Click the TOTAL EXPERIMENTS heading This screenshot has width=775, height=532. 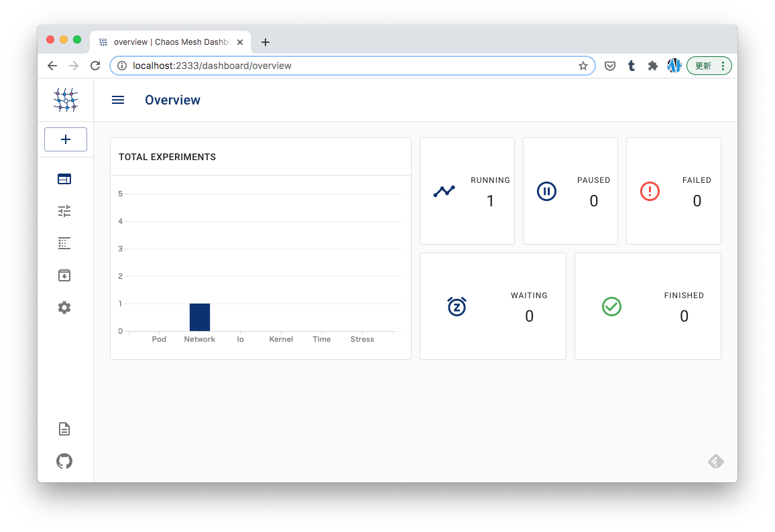[x=167, y=157]
